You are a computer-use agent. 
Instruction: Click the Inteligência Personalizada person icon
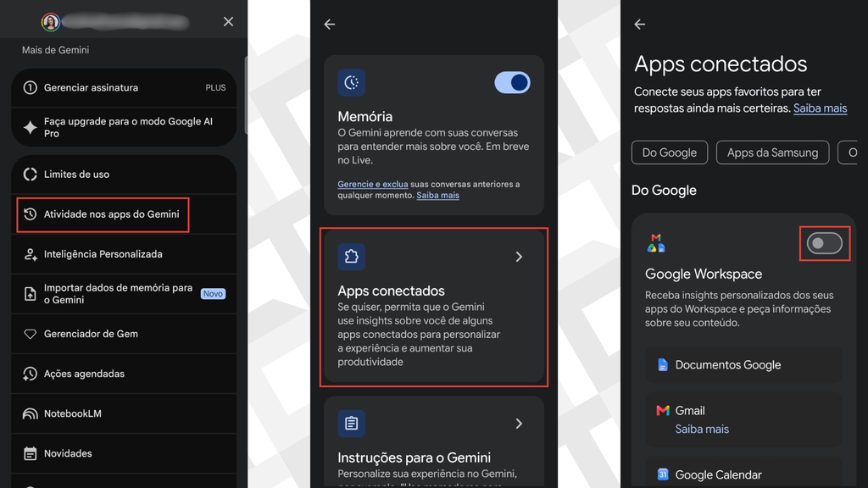point(30,254)
